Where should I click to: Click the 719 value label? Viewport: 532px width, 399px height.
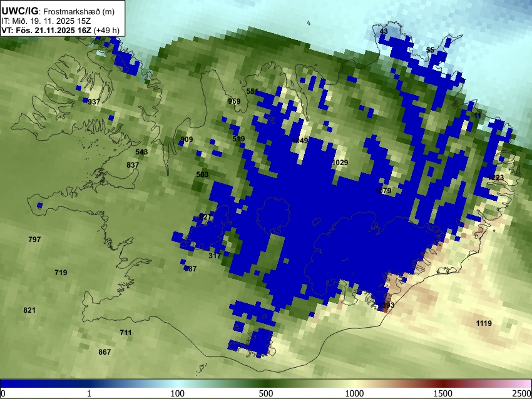tap(61, 272)
